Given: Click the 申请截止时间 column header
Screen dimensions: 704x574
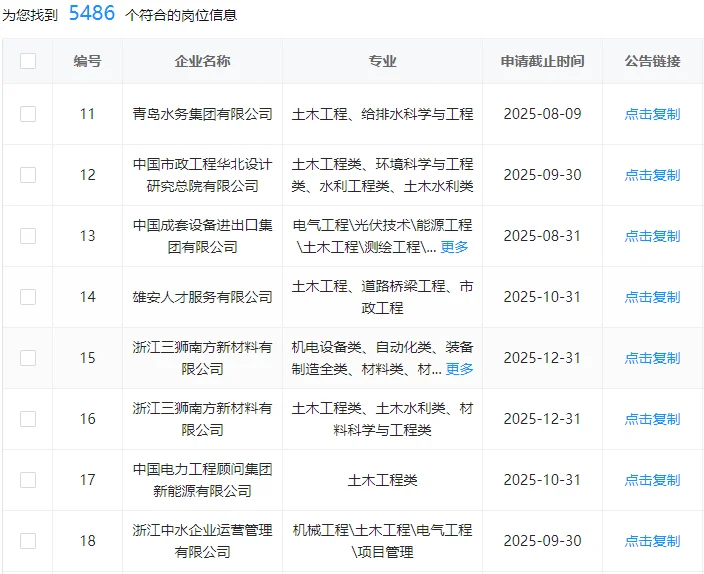Looking at the screenshot, I should click(542, 61).
